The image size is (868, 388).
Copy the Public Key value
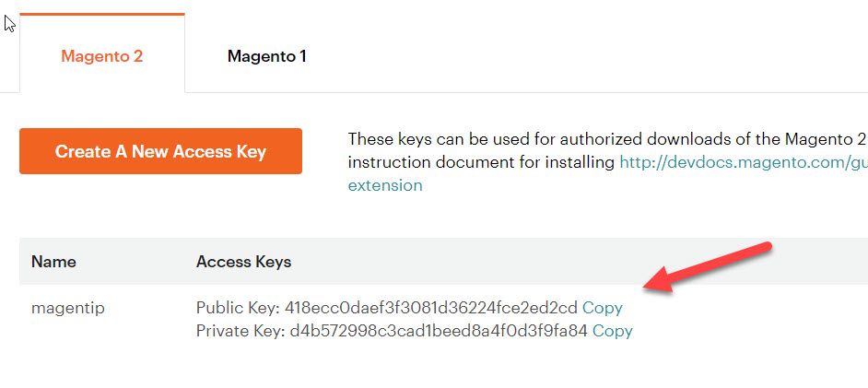tap(602, 308)
